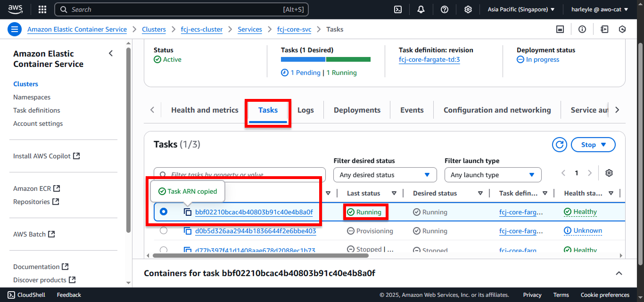Click the CloudShell icon in the footer
Viewport: 644px width, 302px height.
point(11,295)
